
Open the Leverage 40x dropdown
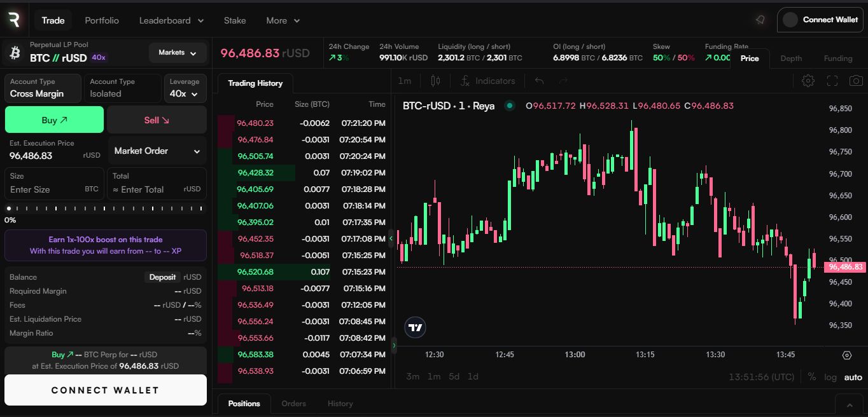pyautogui.click(x=185, y=88)
